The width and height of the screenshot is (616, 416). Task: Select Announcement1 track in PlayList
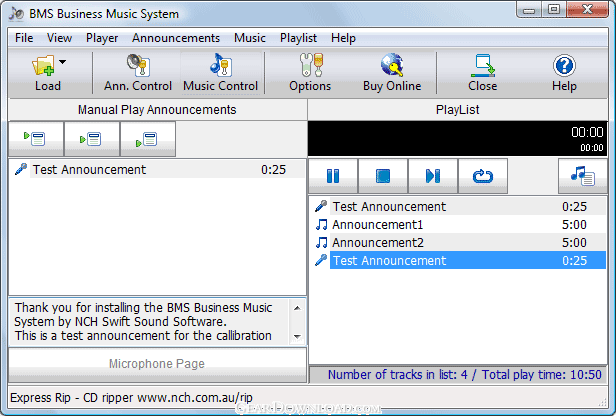(458, 224)
